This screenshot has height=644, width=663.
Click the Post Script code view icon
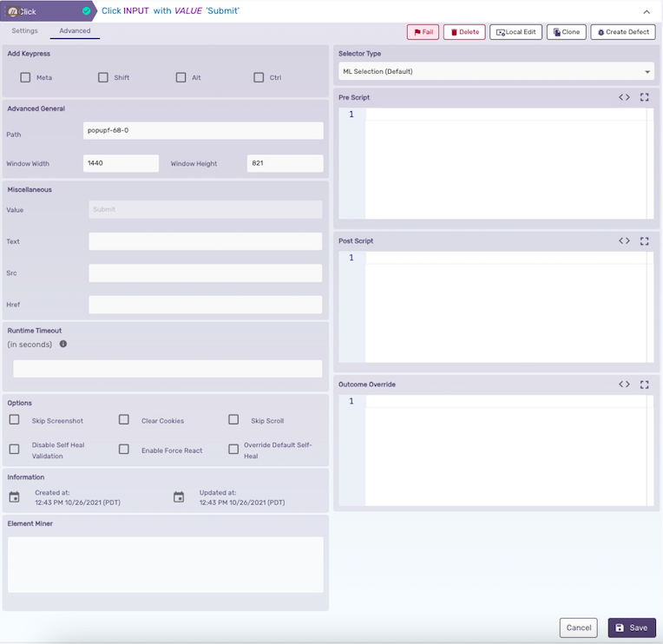[624, 240]
